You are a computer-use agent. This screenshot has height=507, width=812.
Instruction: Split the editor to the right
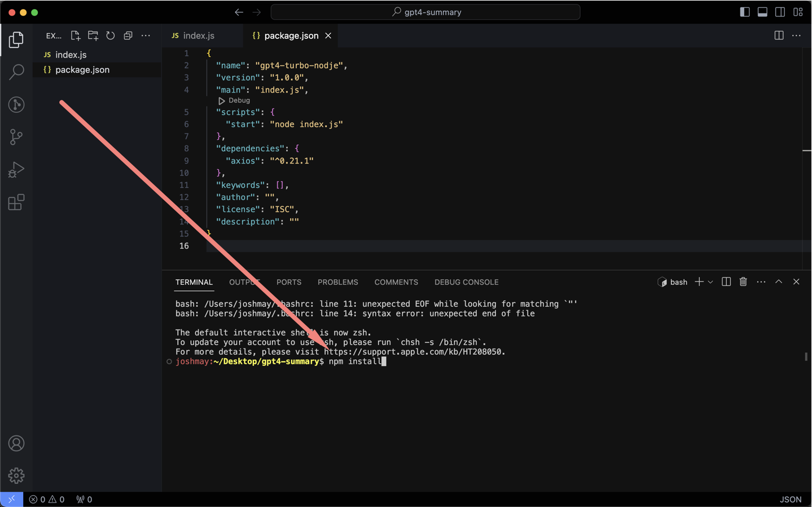tap(779, 36)
